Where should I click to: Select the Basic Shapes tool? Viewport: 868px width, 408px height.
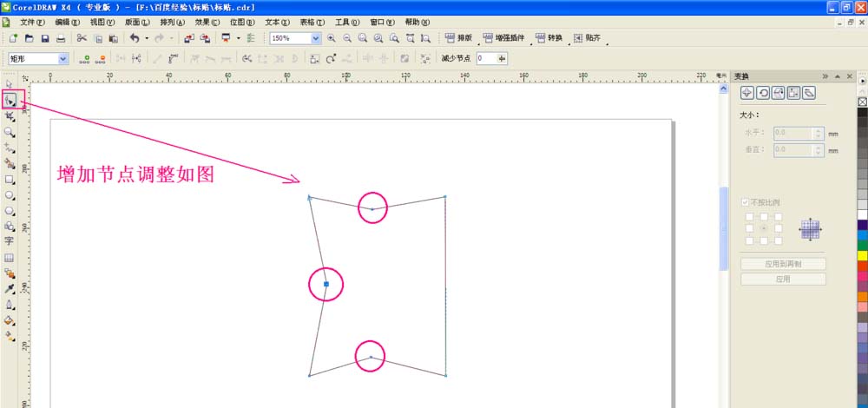(x=10, y=227)
